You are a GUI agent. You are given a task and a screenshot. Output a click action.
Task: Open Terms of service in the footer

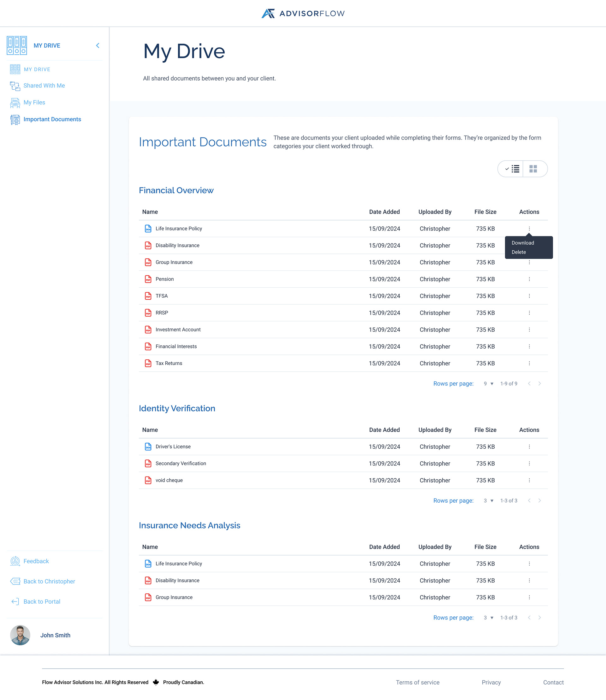coord(418,682)
